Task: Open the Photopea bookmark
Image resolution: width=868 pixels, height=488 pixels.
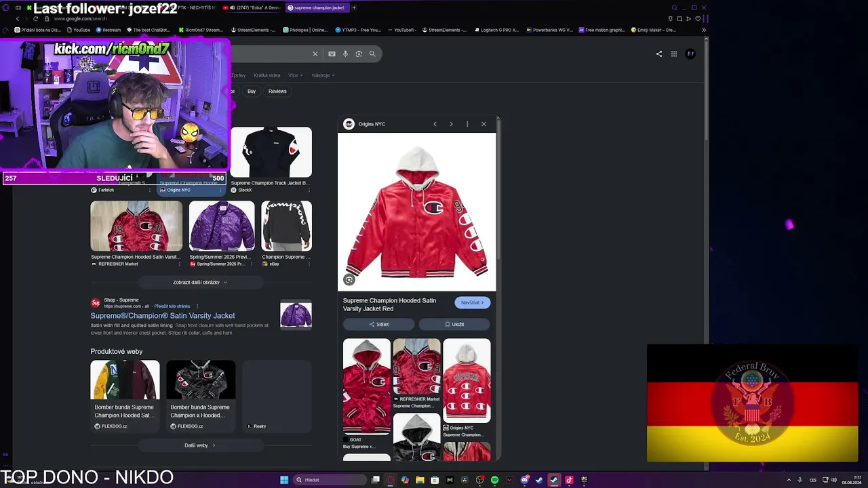Action: click(304, 30)
